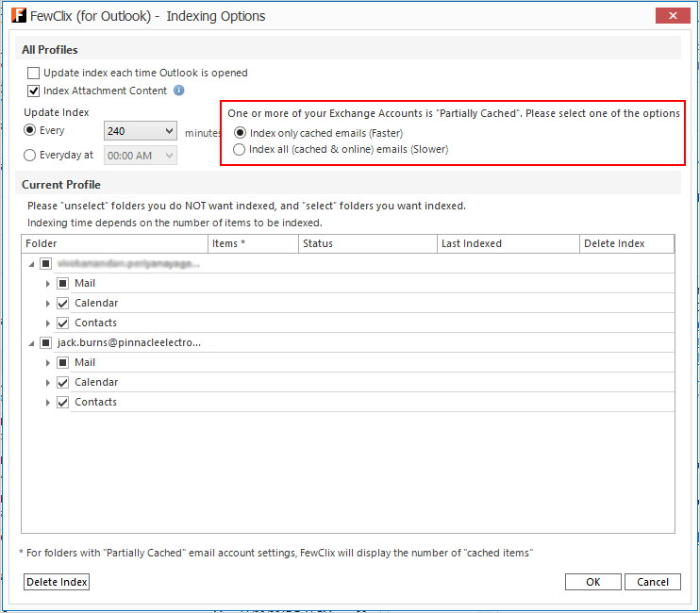Click the Items * column header
The height and width of the screenshot is (613, 700).
tap(253, 243)
